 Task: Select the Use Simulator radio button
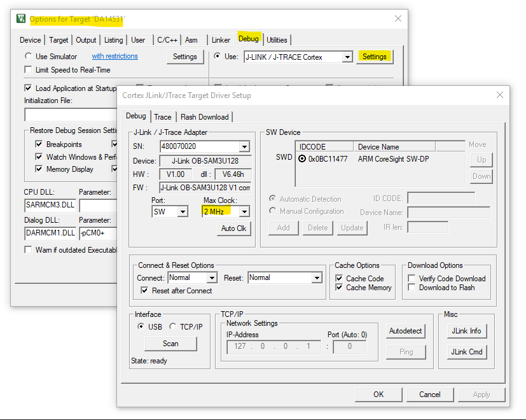click(28, 56)
